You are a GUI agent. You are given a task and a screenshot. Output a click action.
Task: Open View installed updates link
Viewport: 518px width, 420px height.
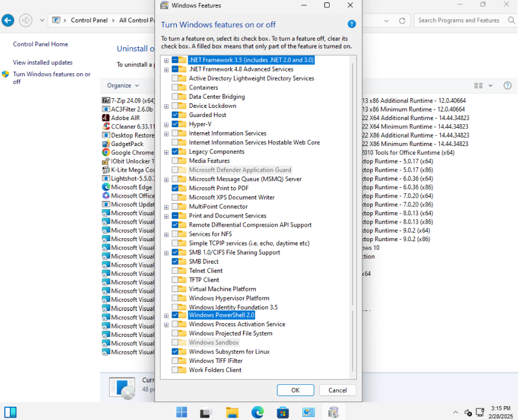click(42, 62)
